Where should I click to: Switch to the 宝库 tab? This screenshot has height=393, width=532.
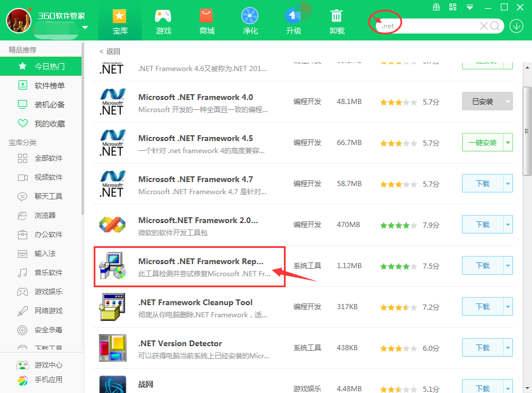[x=120, y=20]
